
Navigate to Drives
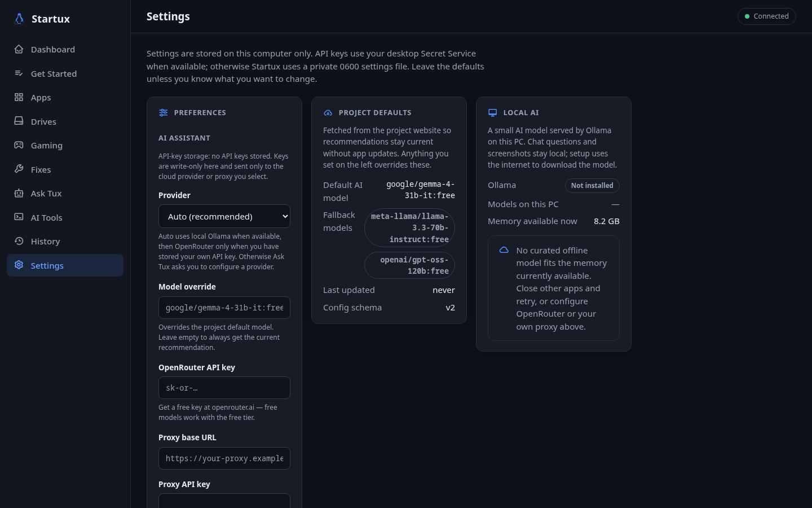coord(65,121)
